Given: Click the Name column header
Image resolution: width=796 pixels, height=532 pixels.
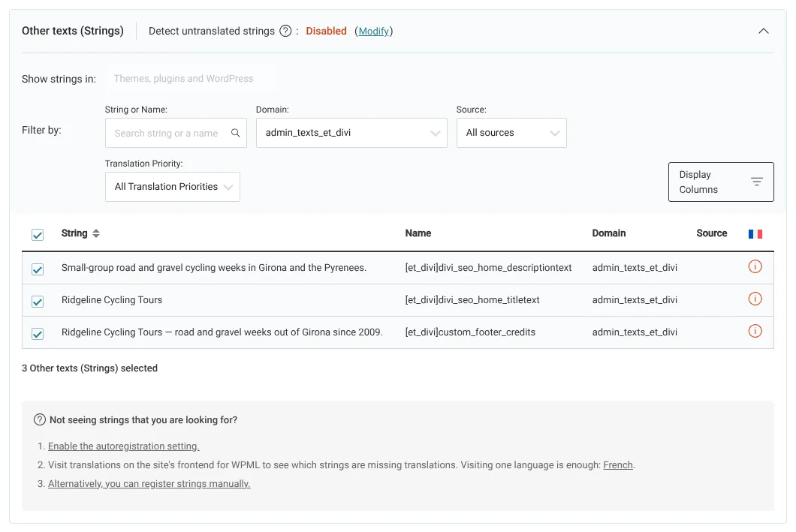Looking at the screenshot, I should (418, 233).
